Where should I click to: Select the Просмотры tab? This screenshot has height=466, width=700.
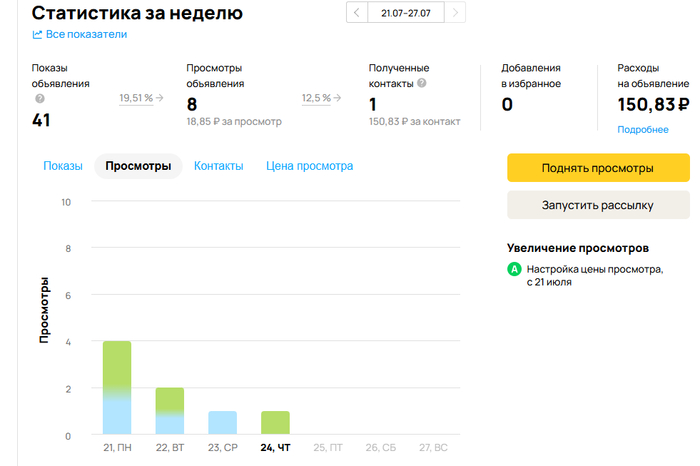click(x=138, y=166)
